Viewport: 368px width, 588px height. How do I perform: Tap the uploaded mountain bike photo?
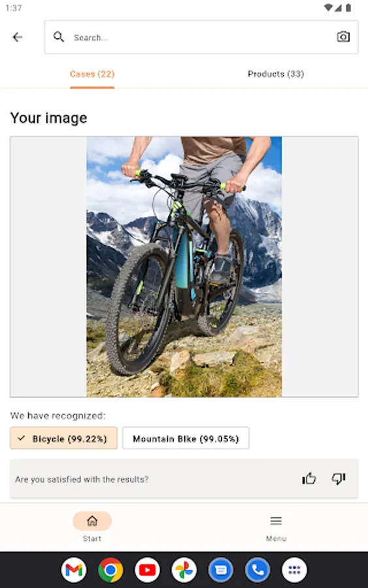click(x=184, y=267)
